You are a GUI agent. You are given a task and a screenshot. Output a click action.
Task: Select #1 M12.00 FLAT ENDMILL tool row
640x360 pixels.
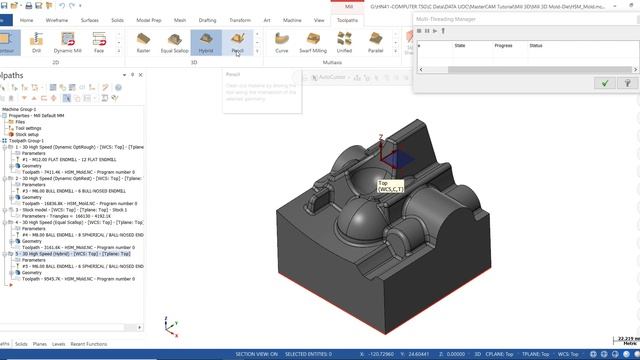tap(69, 160)
